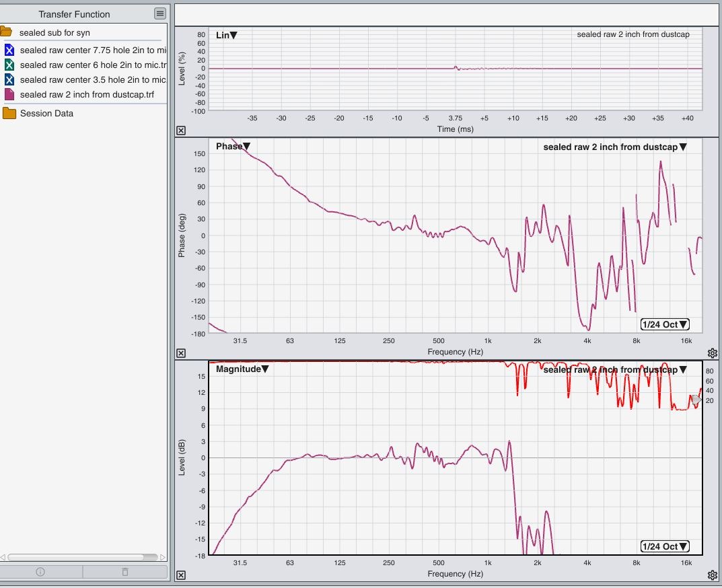Click the info button below trace list
The image size is (722, 588).
[40, 572]
